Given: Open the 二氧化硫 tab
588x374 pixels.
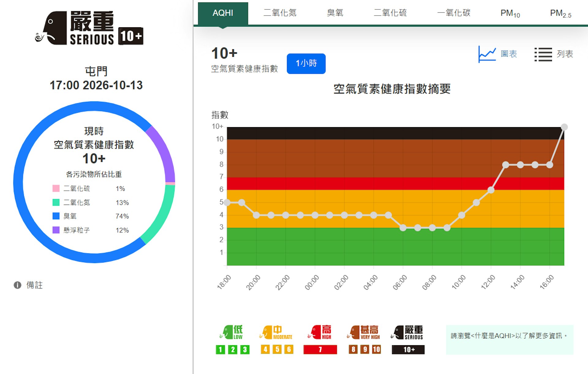Looking at the screenshot, I should point(390,13).
